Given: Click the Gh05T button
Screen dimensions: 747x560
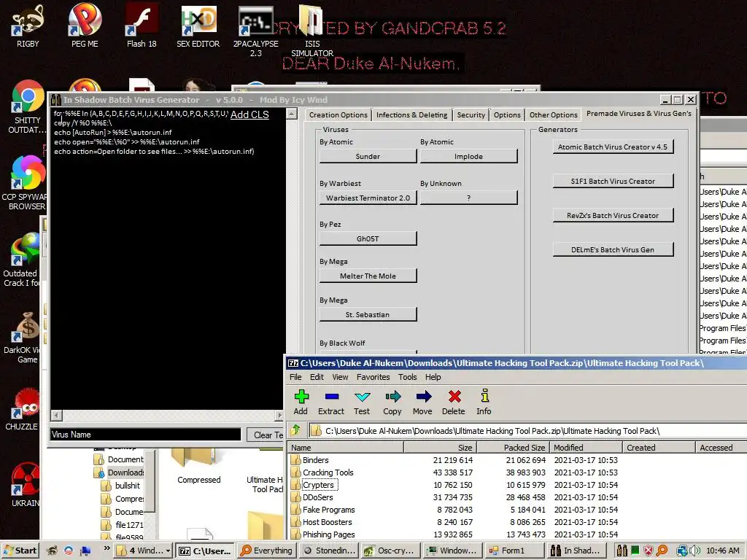Looking at the screenshot, I should [368, 238].
